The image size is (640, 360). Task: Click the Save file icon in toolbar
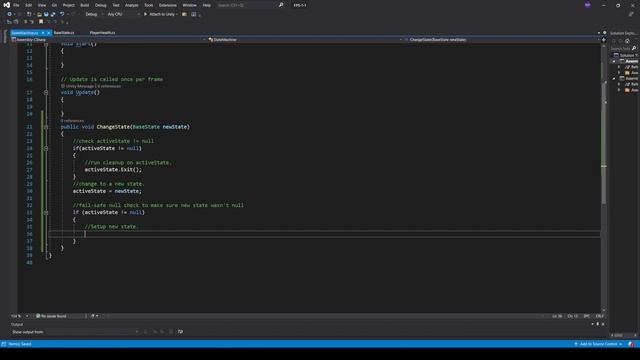pyautogui.click(x=46, y=14)
